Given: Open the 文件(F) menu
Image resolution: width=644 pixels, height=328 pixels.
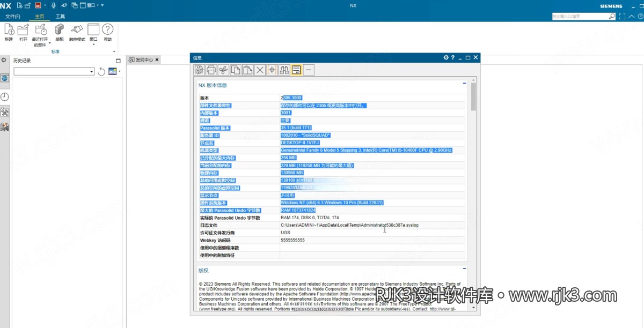Looking at the screenshot, I should click(13, 17).
